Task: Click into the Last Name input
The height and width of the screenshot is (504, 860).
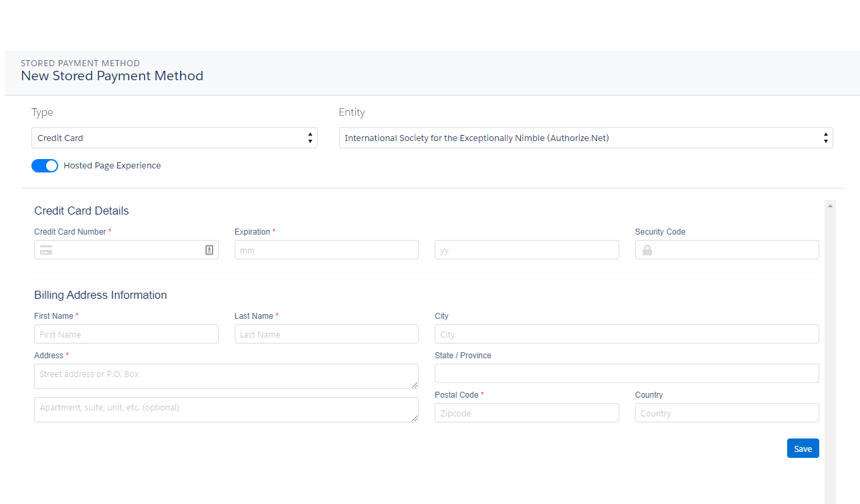Action: click(x=326, y=334)
